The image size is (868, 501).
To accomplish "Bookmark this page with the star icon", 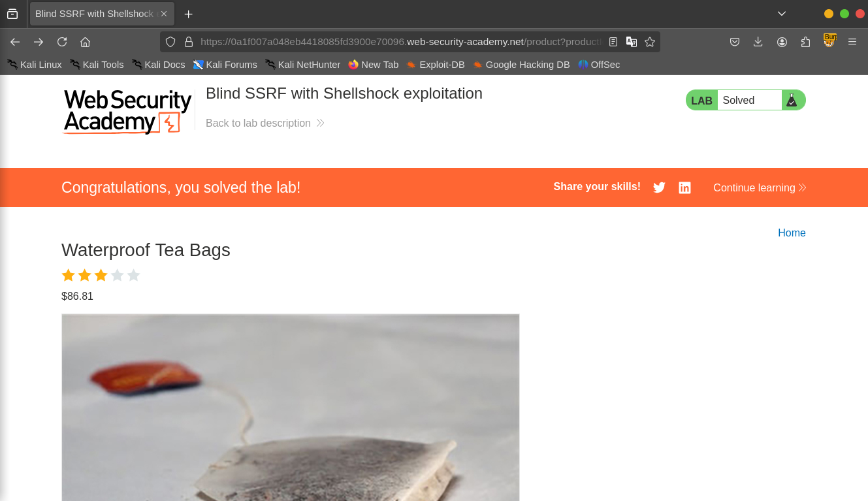I will 650,42.
